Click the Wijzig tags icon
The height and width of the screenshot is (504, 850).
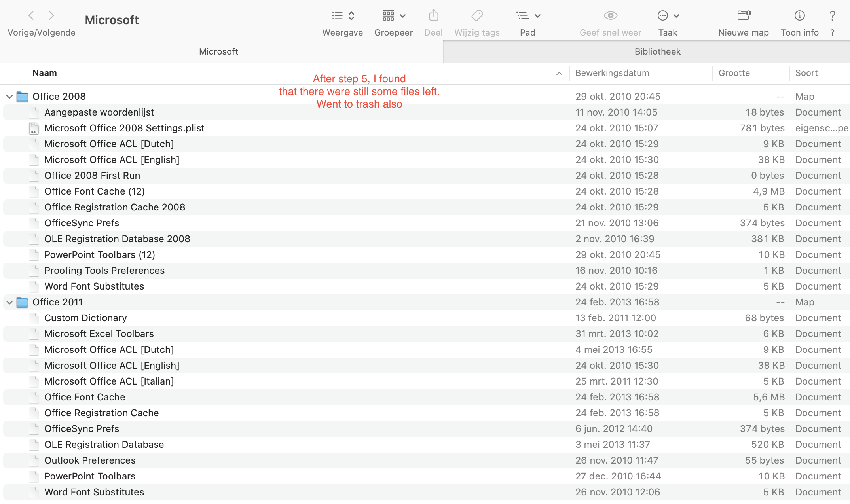(477, 16)
